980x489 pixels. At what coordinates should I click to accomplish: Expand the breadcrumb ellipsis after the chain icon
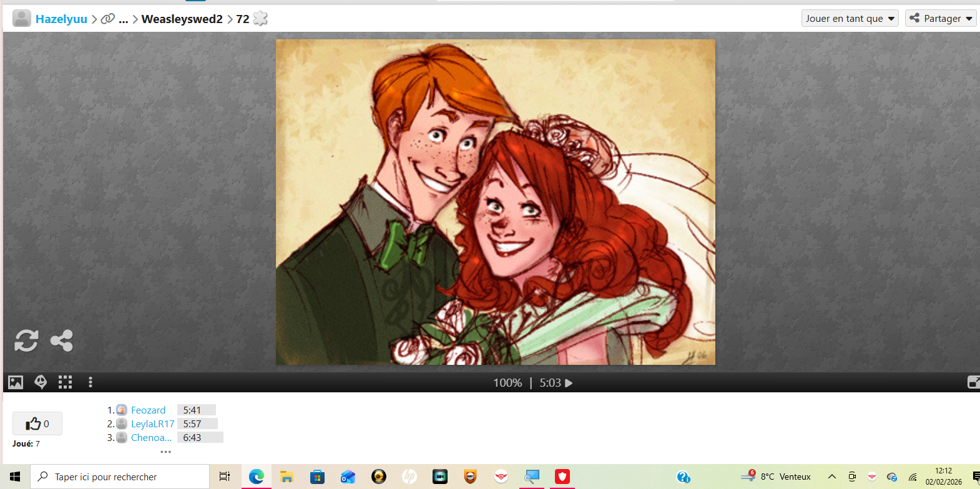pyautogui.click(x=124, y=19)
